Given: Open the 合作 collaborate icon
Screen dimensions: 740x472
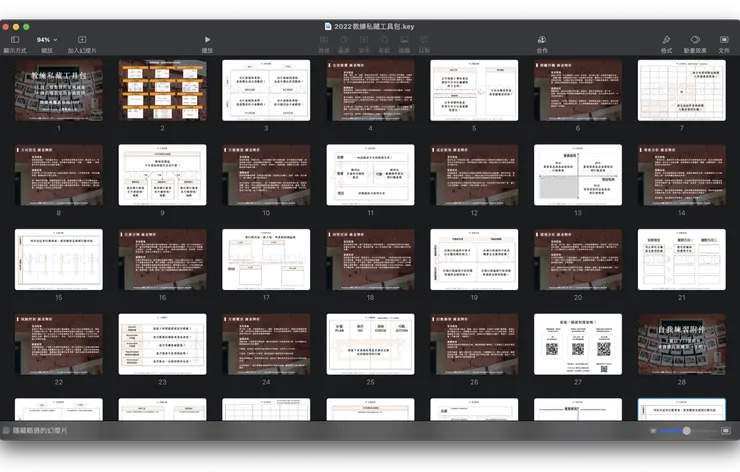Looking at the screenshot, I should click(542, 40).
